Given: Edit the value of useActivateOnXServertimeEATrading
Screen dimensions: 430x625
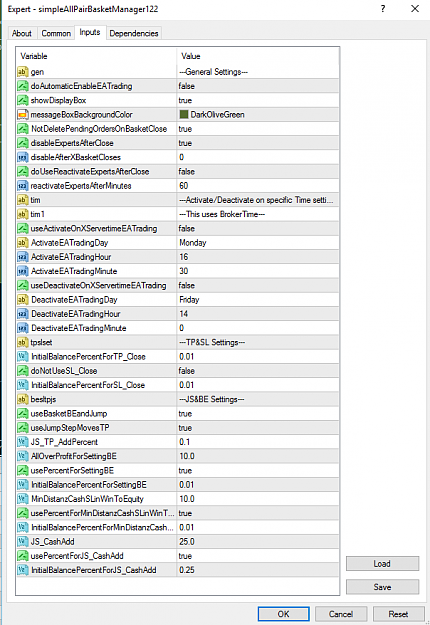Looking at the screenshot, I should pos(258,228).
